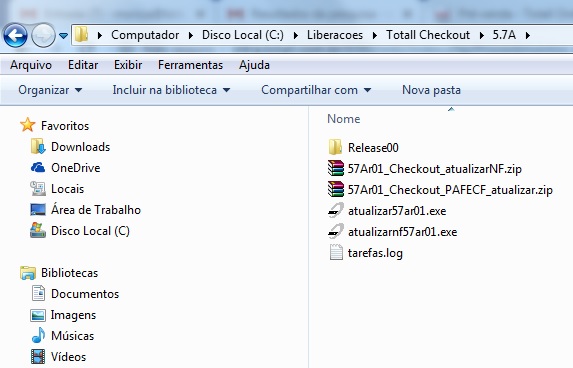Open the Editar menu
Viewport: 573px width, 368px height.
click(83, 65)
